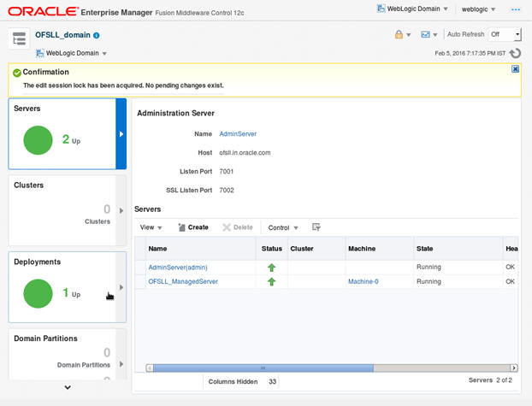Open the Auto Refresh combo box
This screenshot has height=406, width=532.
tap(504, 34)
